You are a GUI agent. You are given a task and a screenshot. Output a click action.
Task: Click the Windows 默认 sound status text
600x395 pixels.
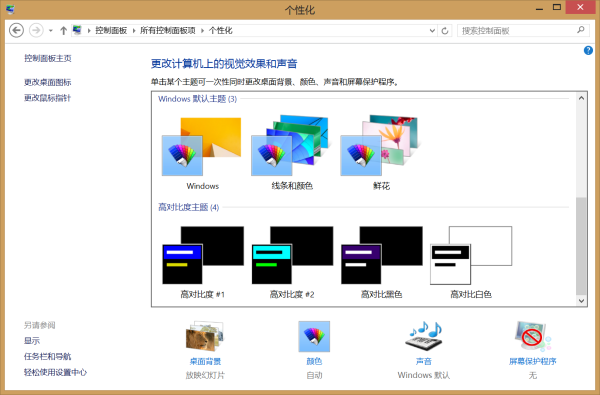[424, 375]
